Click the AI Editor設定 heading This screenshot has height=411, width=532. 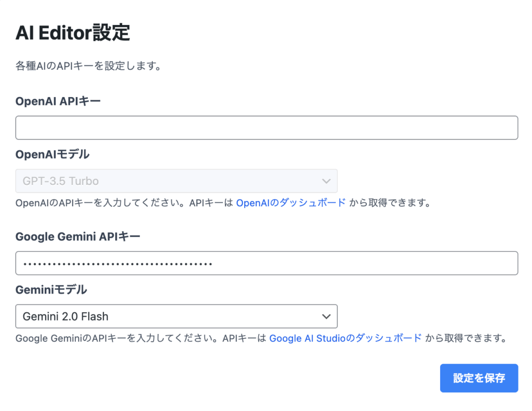coord(73,33)
